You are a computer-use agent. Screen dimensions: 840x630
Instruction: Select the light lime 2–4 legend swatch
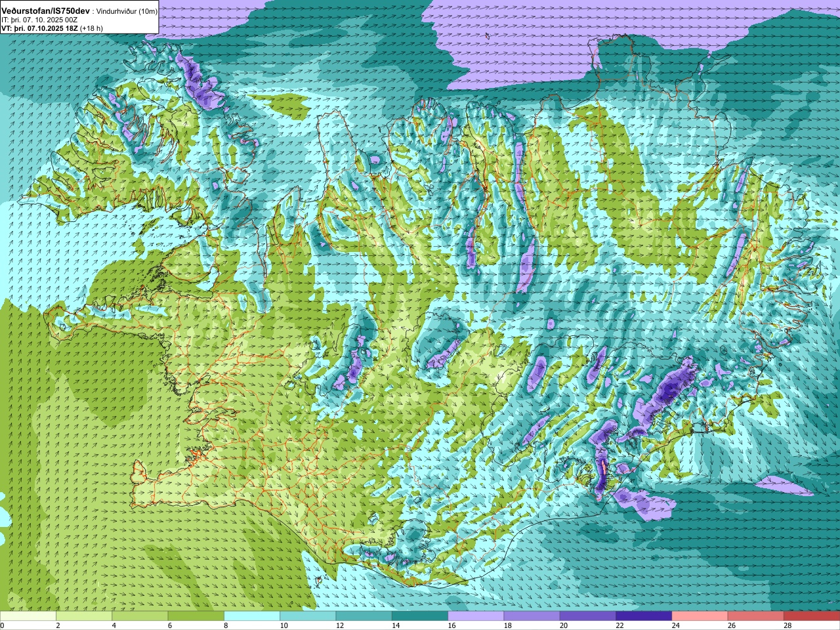tap(84, 616)
